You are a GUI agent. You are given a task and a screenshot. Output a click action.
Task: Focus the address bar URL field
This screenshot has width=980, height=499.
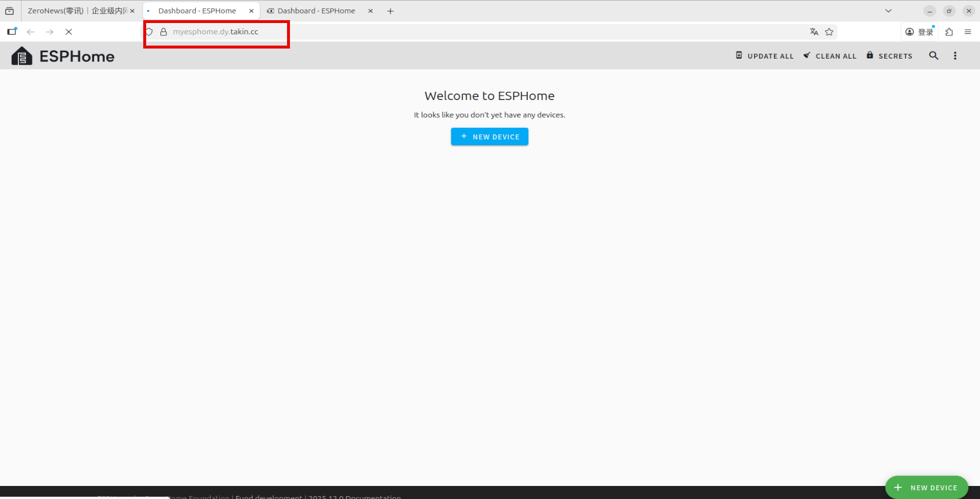point(473,32)
